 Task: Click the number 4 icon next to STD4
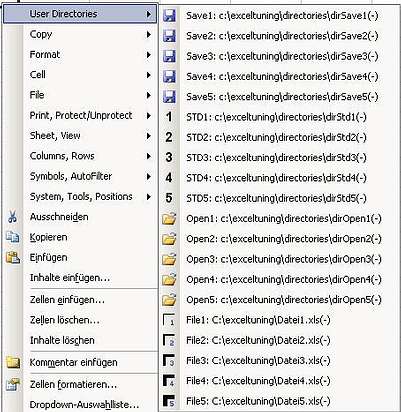click(169, 178)
